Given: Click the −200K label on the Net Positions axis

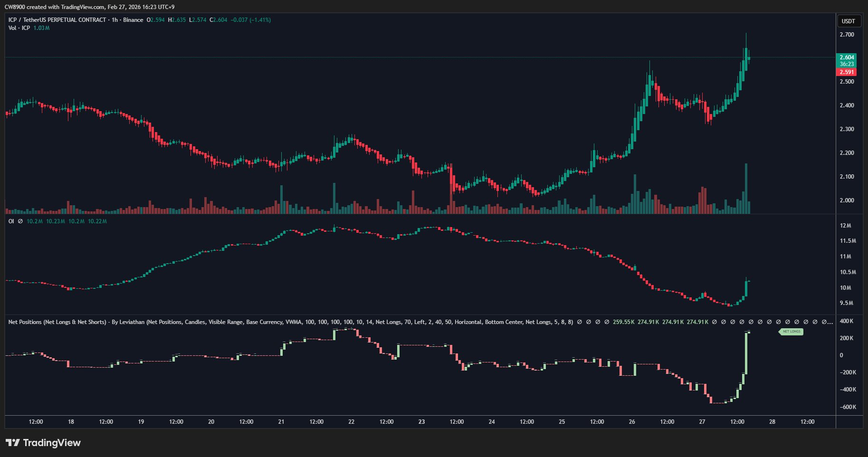Looking at the screenshot, I should pyautogui.click(x=848, y=372).
